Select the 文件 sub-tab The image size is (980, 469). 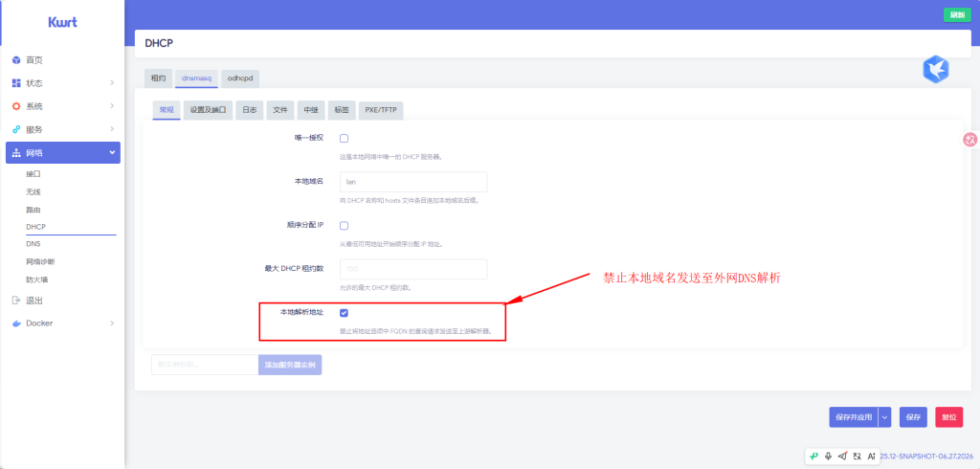click(x=280, y=109)
